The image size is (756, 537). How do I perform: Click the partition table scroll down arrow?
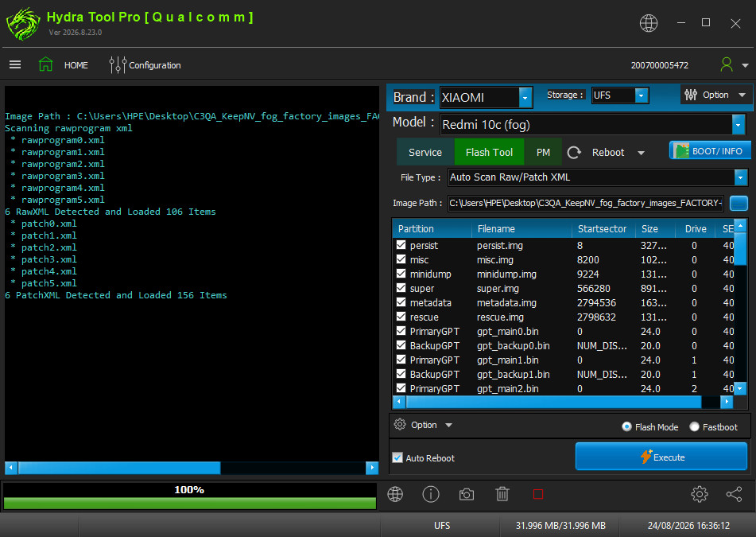point(740,387)
